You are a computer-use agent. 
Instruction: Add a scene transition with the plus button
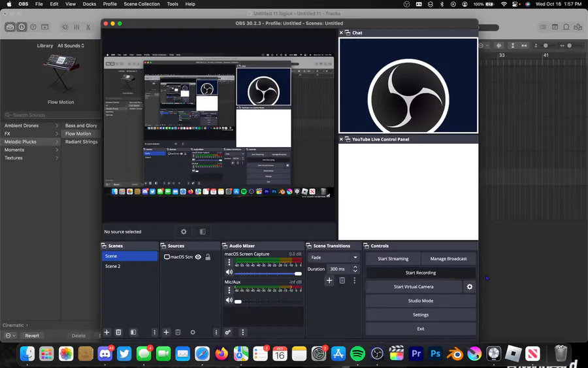(x=329, y=280)
